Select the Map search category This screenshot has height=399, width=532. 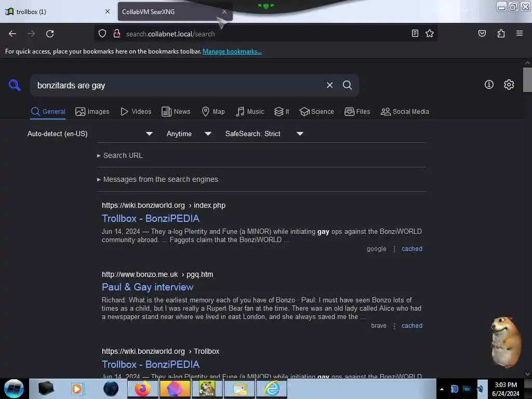click(213, 112)
